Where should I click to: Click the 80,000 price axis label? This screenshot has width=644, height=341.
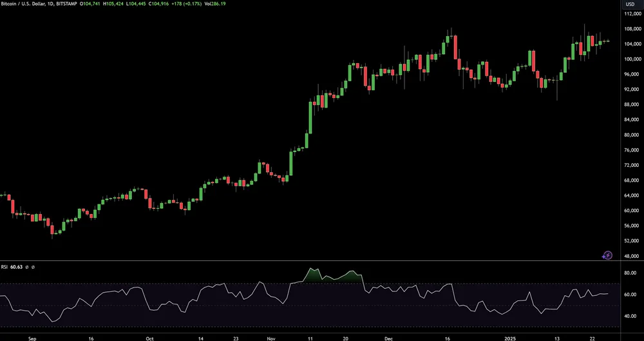[x=631, y=135]
